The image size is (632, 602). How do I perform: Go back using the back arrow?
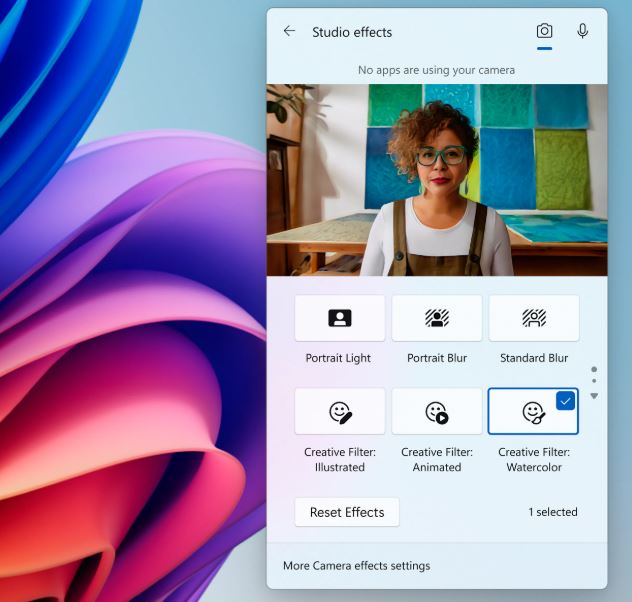point(289,31)
